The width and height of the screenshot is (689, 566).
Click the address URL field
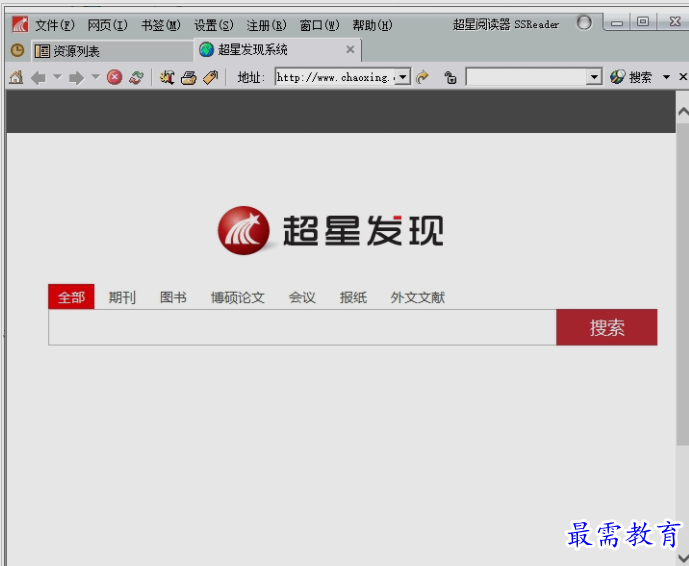click(x=336, y=77)
